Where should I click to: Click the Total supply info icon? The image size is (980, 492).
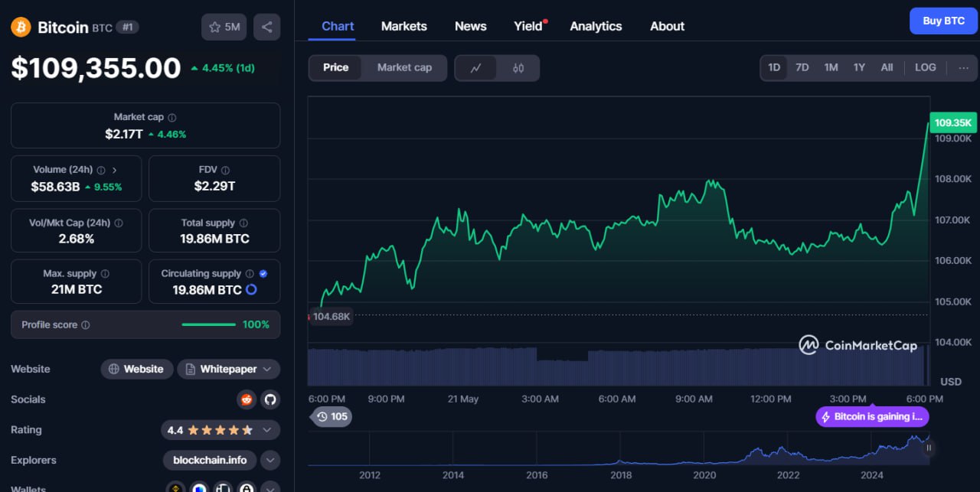click(x=243, y=223)
